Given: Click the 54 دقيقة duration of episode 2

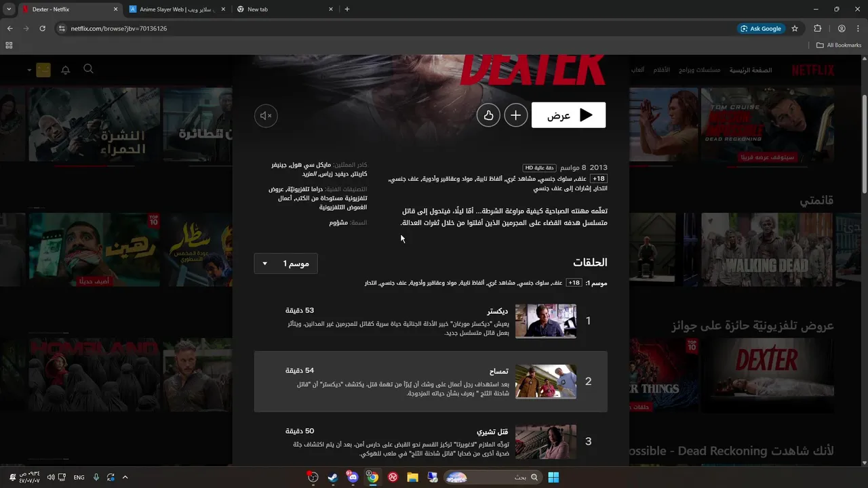Looking at the screenshot, I should [x=300, y=371].
